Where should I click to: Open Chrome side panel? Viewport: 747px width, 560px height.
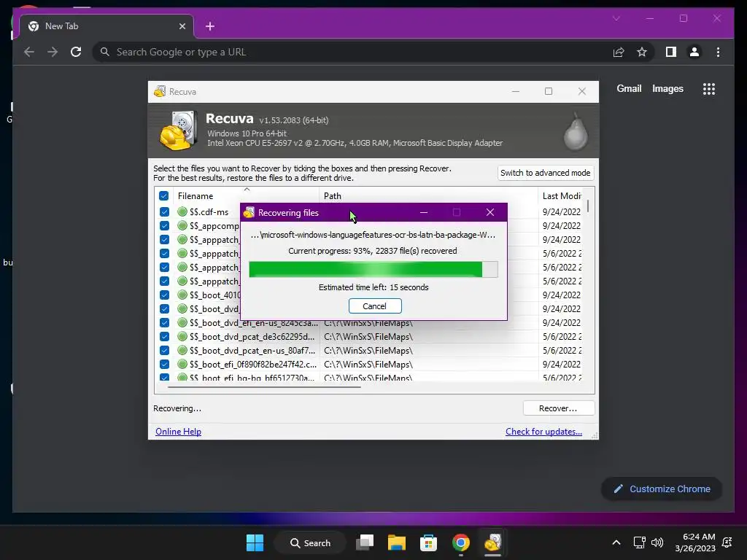click(671, 52)
